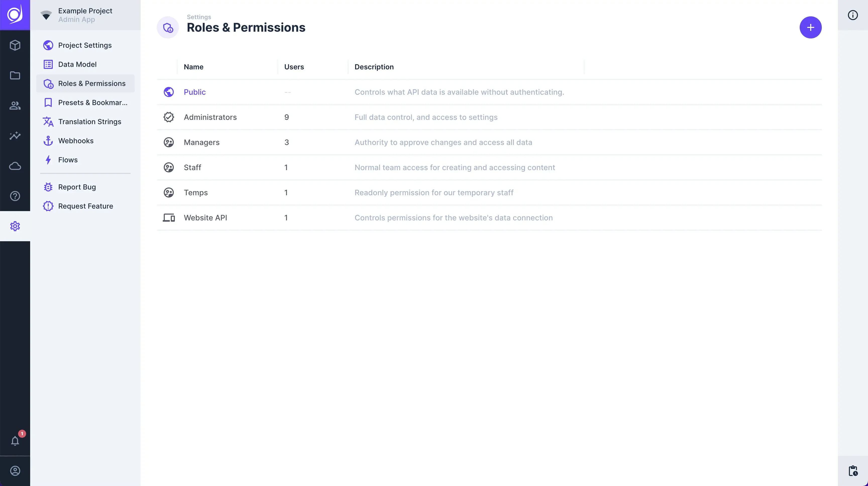Open the Administrators role row
This screenshot has width=868, height=486.
pyautogui.click(x=210, y=117)
